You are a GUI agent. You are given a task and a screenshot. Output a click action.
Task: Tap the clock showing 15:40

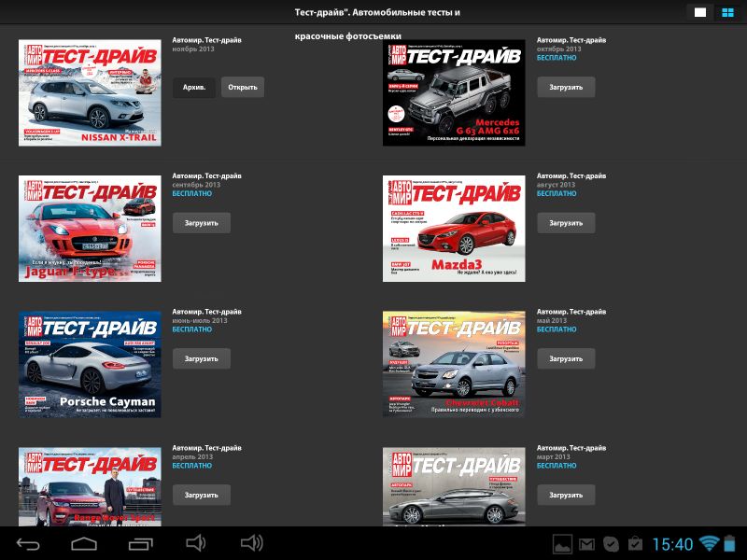click(x=672, y=543)
